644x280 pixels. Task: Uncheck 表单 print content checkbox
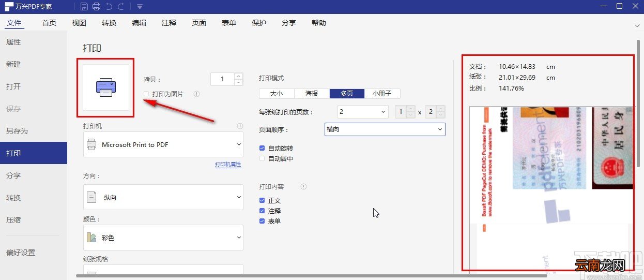point(262,221)
